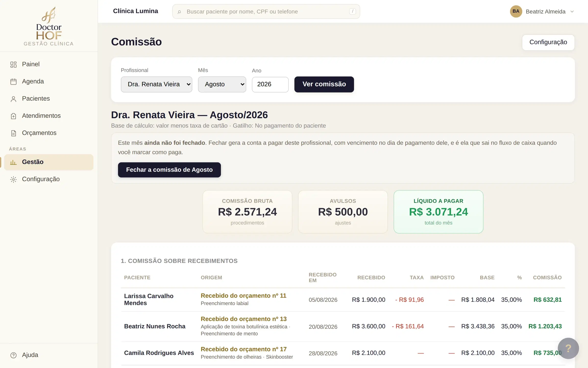Image resolution: width=588 pixels, height=368 pixels.
Task: Open link Recebido do orçamento nº 11
Action: [244, 296]
